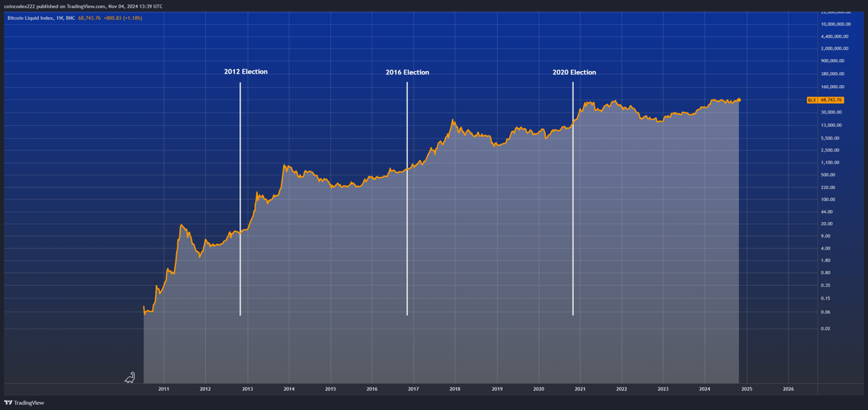Click the coincodex222 publisher name
This screenshot has width=868, height=410.
point(22,6)
